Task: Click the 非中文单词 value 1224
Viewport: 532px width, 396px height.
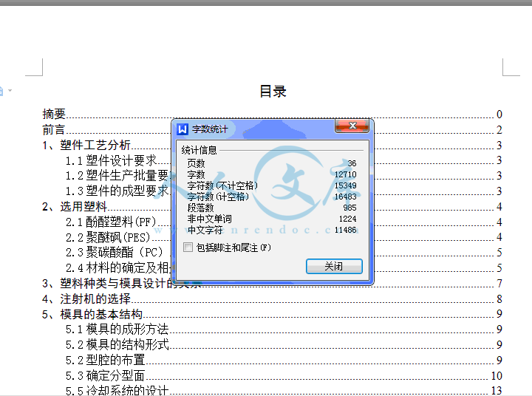Action: coord(347,219)
